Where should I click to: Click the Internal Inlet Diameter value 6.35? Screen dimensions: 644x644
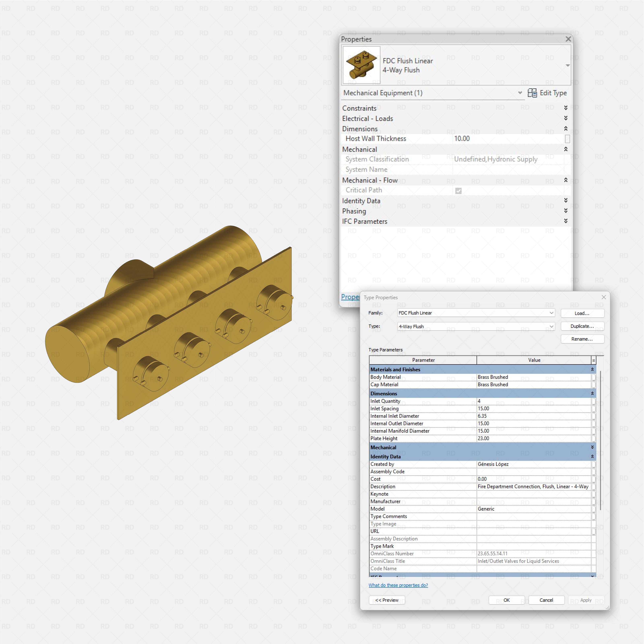(534, 416)
